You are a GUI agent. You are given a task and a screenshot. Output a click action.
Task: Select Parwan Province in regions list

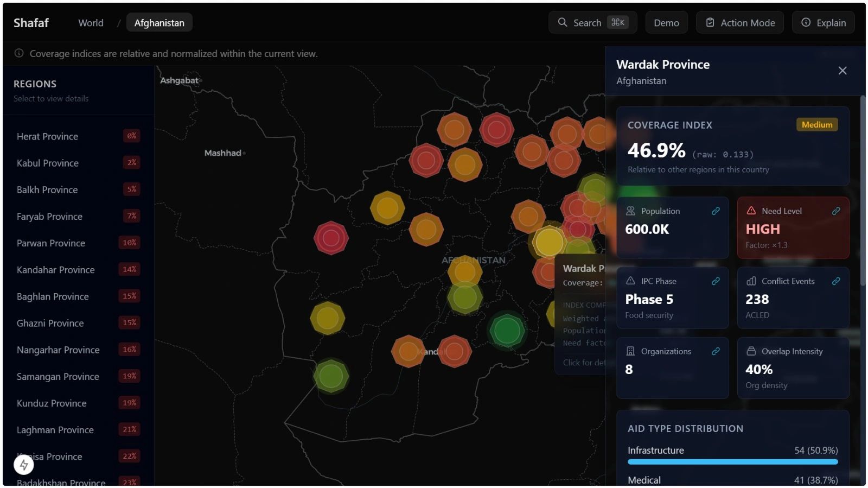(x=78, y=243)
